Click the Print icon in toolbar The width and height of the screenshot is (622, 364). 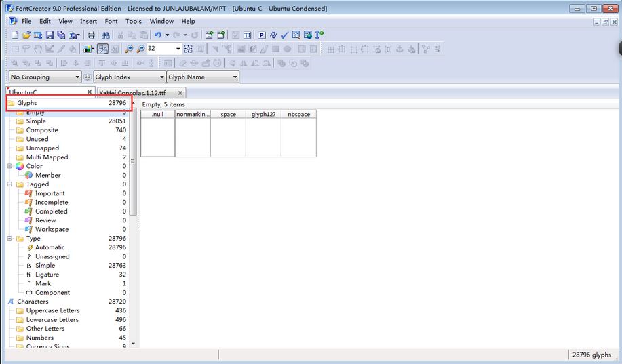coord(91,35)
